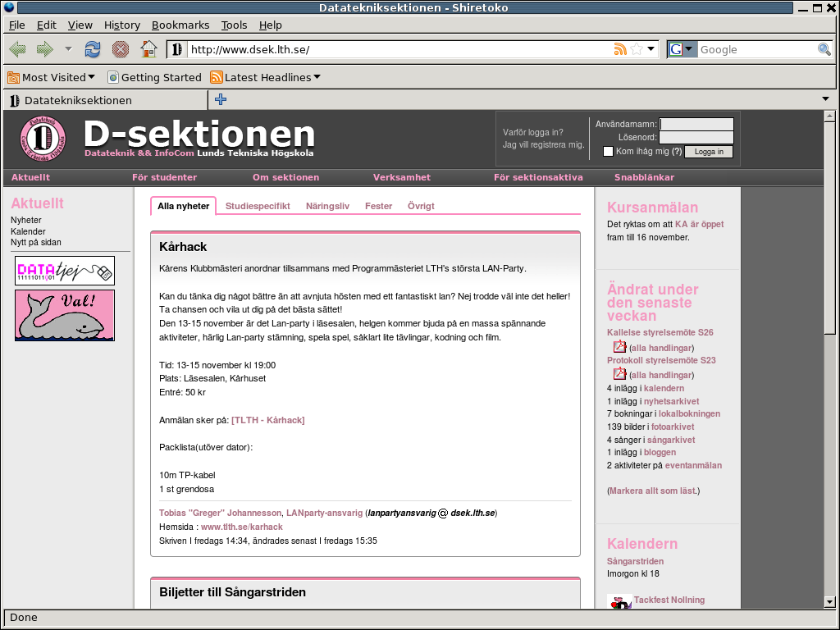Select the Datatekniksektionen browser tab

106,100
